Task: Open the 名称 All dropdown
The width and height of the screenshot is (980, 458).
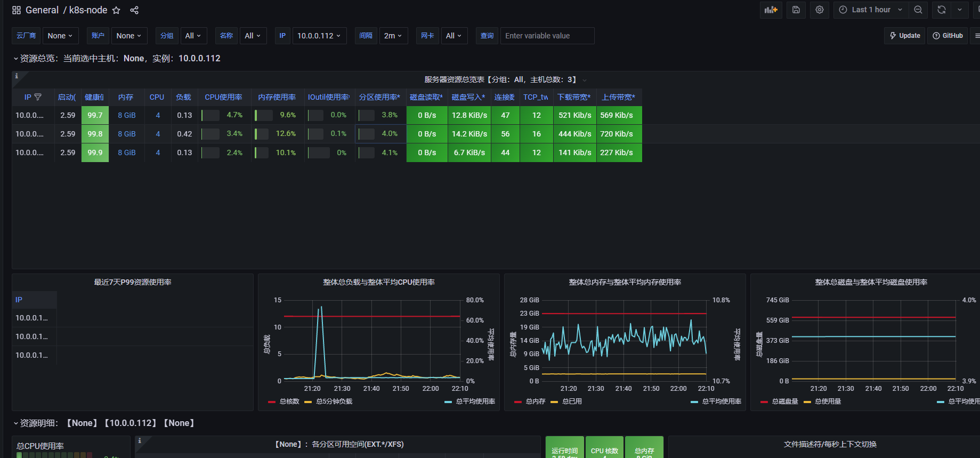Action: (253, 36)
